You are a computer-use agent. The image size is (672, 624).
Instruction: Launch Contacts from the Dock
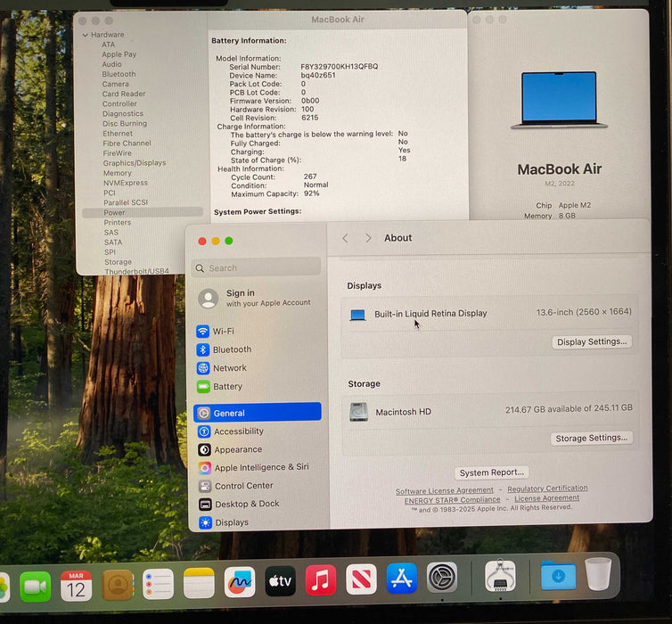click(x=118, y=585)
